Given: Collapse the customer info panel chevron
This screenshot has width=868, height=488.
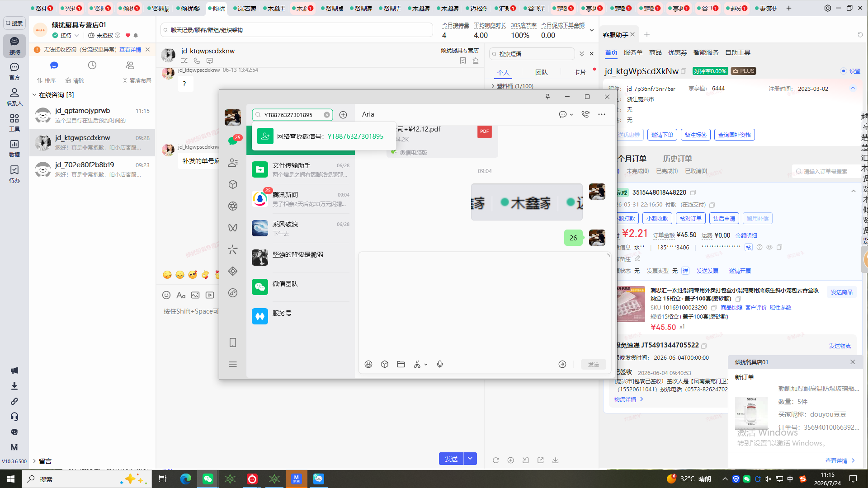Looking at the screenshot, I should coord(853,88).
